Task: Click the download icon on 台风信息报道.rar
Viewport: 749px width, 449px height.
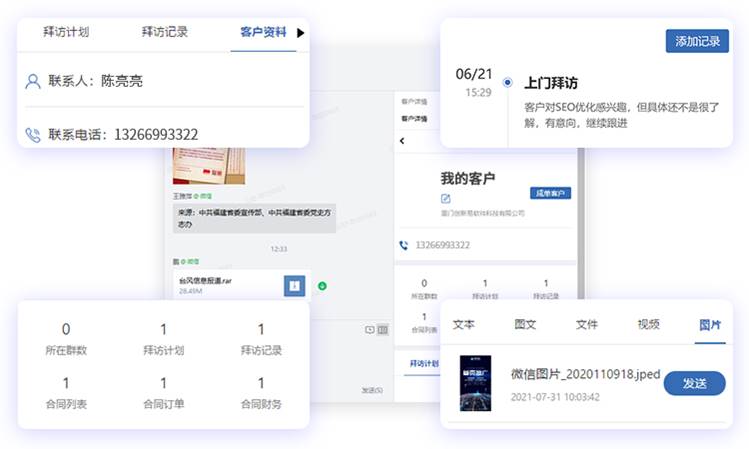Action: [x=294, y=286]
